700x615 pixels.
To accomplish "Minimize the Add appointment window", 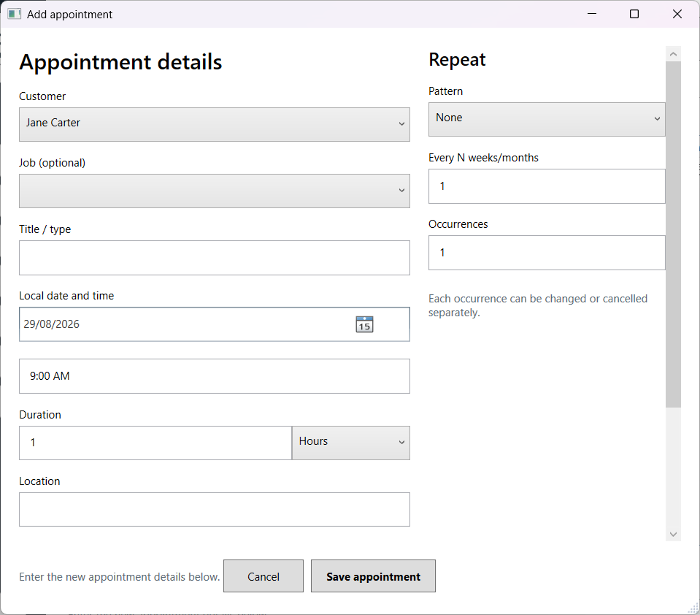I will coord(592,14).
